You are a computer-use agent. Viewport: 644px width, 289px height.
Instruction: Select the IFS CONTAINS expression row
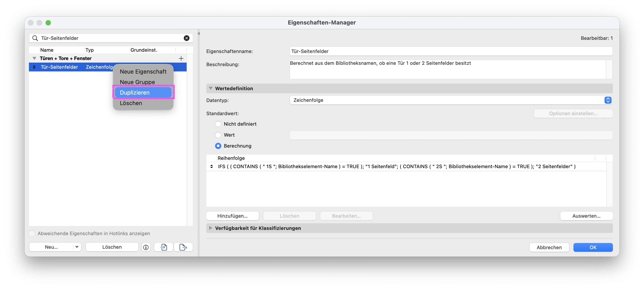(x=406, y=166)
